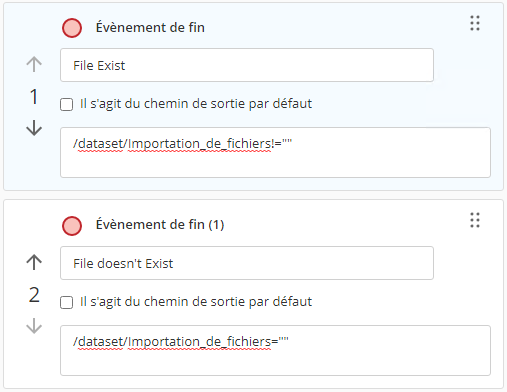Enable default exit path checkbox for File Exist

(x=67, y=104)
